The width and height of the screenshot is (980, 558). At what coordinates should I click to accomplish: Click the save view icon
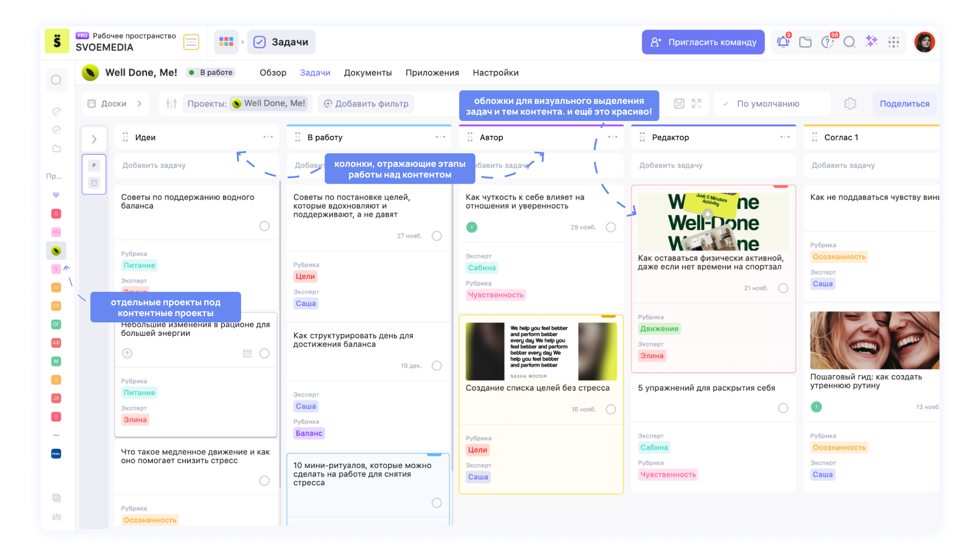679,103
